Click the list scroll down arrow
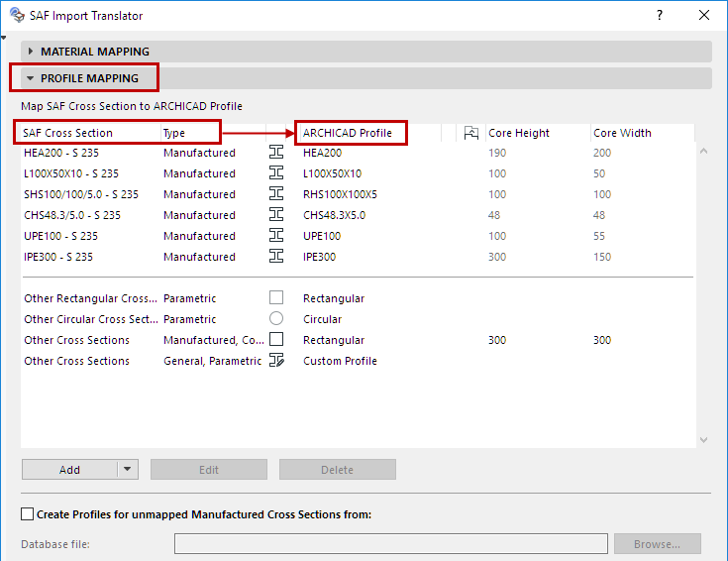Viewport: 728px width, 561px height. pos(704,440)
